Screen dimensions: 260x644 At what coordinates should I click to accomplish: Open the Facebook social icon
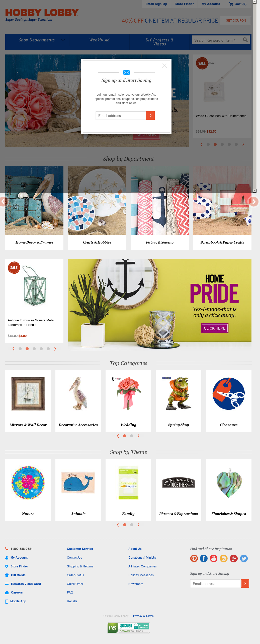pos(204,558)
